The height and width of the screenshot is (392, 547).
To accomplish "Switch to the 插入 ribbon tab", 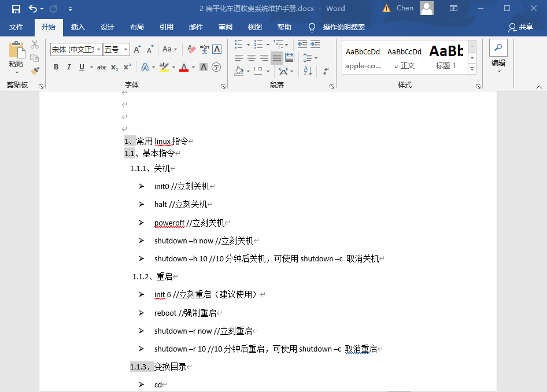I will (x=78, y=27).
